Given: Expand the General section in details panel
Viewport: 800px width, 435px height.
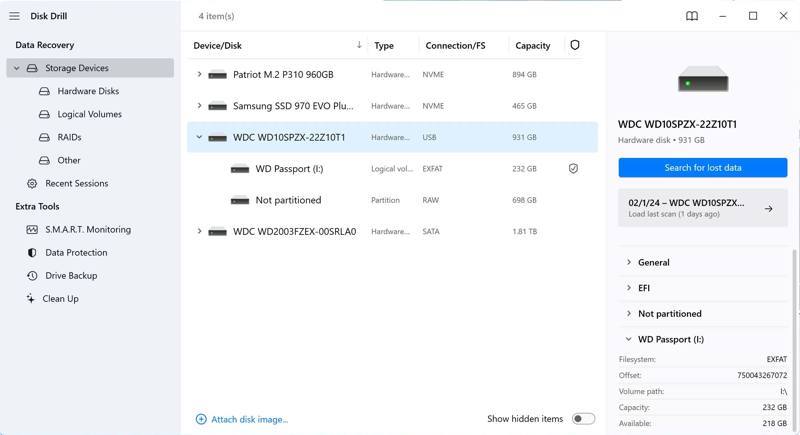Looking at the screenshot, I should pos(629,262).
